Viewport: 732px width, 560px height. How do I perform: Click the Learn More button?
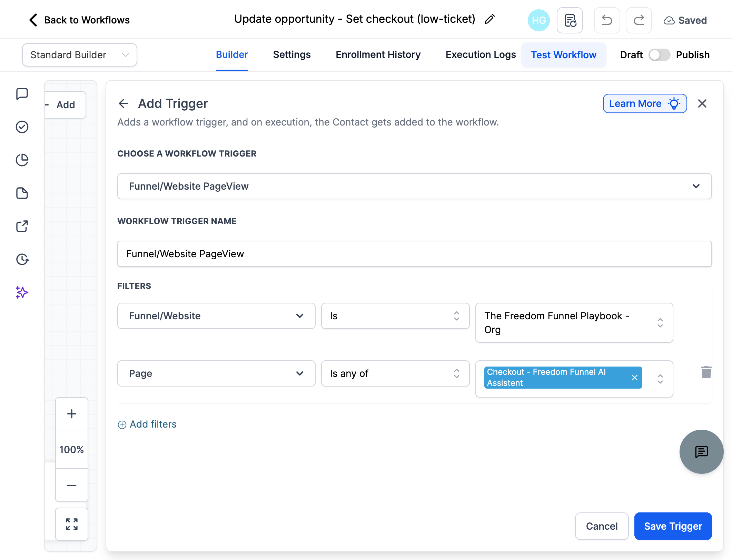[645, 103]
